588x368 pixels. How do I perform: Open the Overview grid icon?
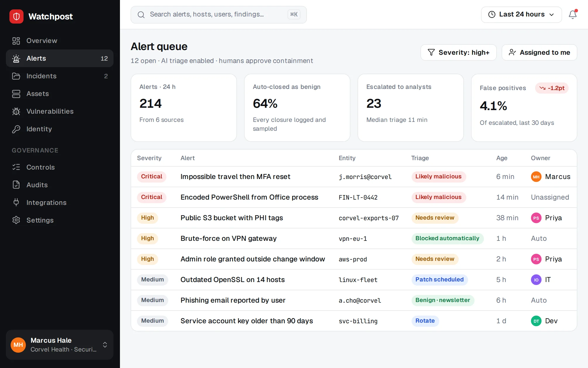click(16, 41)
